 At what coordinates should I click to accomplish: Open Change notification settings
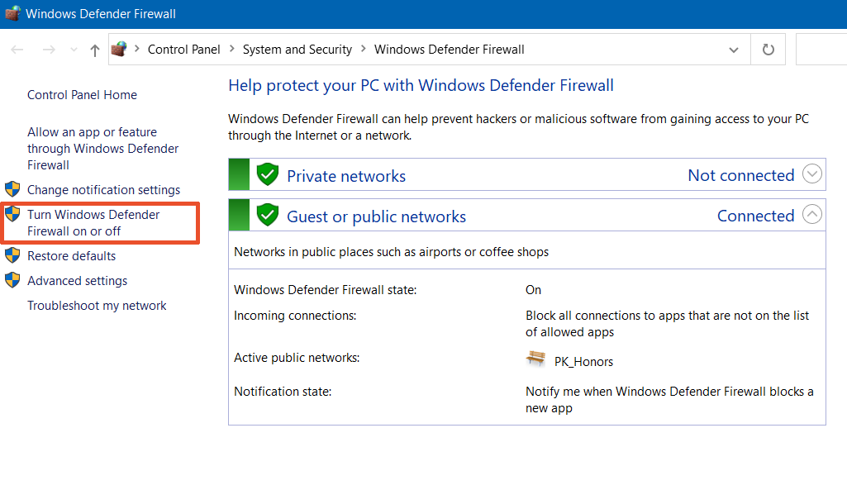click(104, 190)
